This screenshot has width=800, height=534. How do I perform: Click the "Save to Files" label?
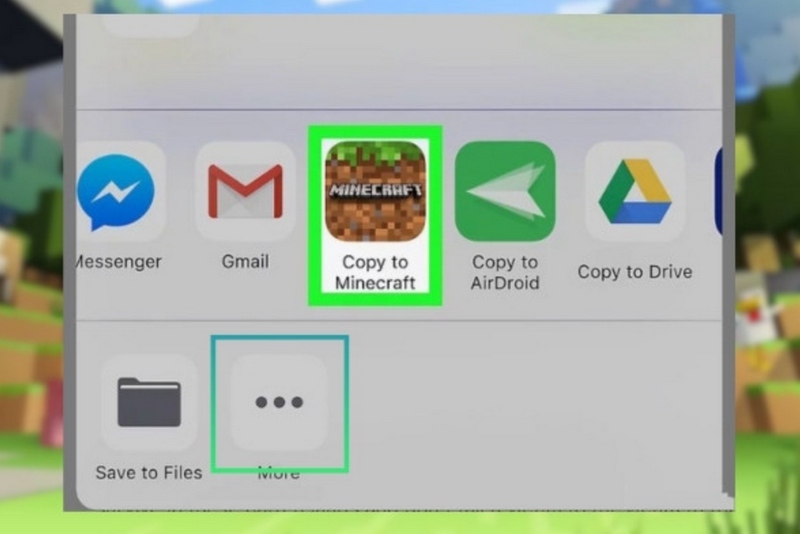click(x=149, y=472)
